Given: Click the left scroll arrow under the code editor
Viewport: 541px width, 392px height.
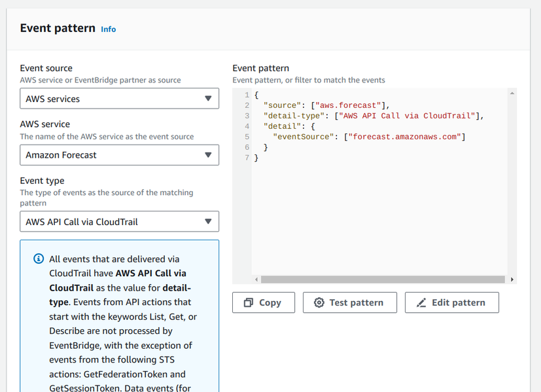Looking at the screenshot, I should tap(256, 279).
